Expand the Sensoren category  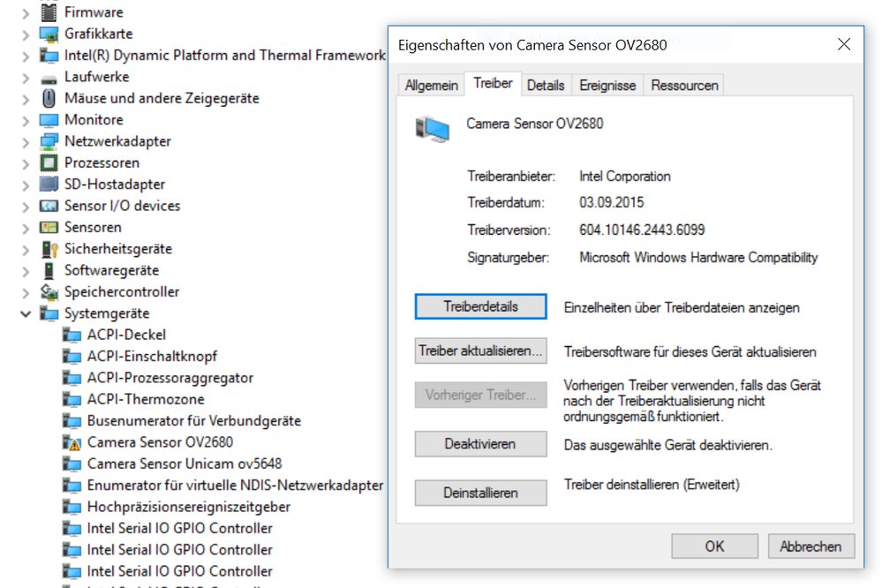pos(26,227)
